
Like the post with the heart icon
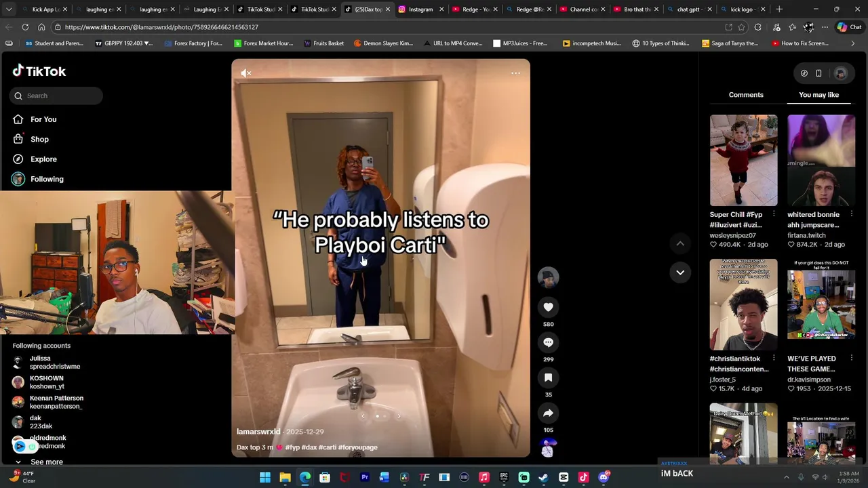coord(548,307)
